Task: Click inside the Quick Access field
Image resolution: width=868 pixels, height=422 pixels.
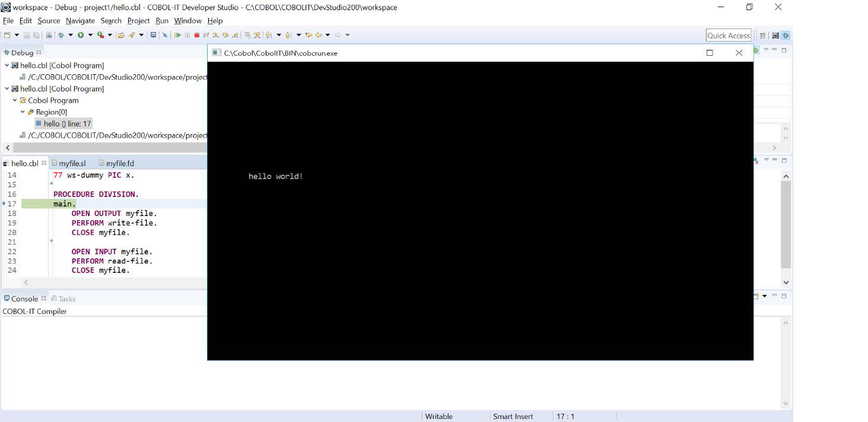Action: (x=729, y=35)
